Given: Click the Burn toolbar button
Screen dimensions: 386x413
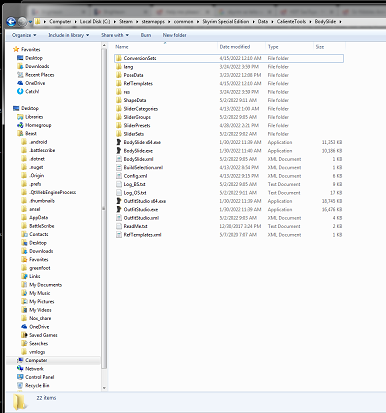Looking at the screenshot, I should 146,35.
